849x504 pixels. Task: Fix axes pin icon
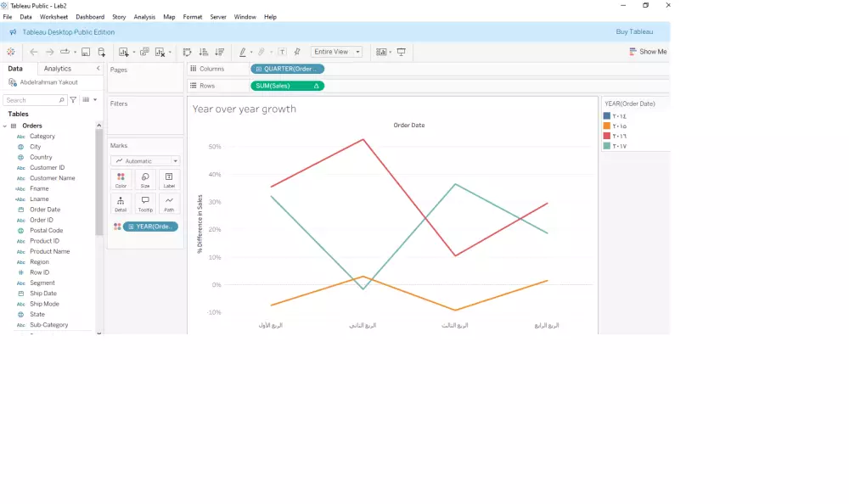pos(296,52)
